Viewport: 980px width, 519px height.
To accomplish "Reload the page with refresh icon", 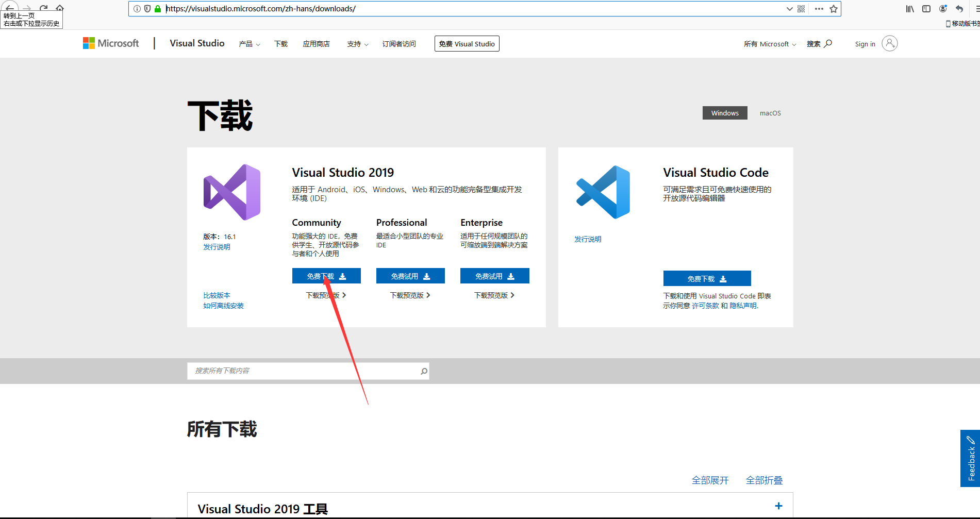I will click(44, 8).
